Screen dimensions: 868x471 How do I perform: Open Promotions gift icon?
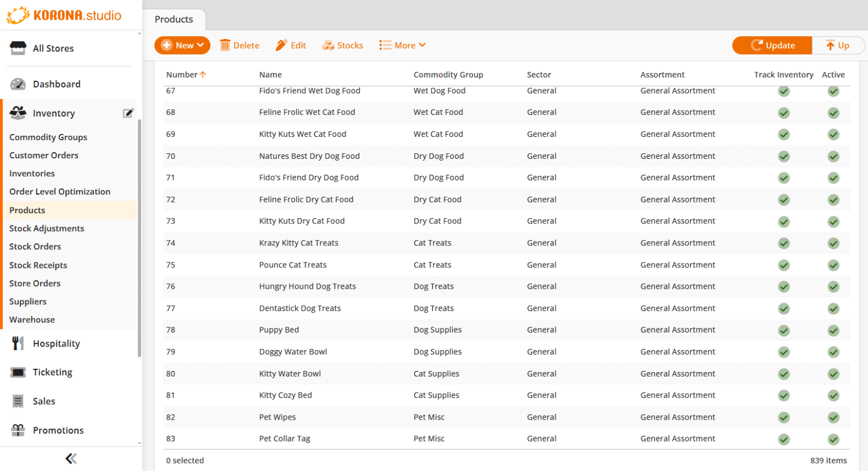click(x=18, y=430)
